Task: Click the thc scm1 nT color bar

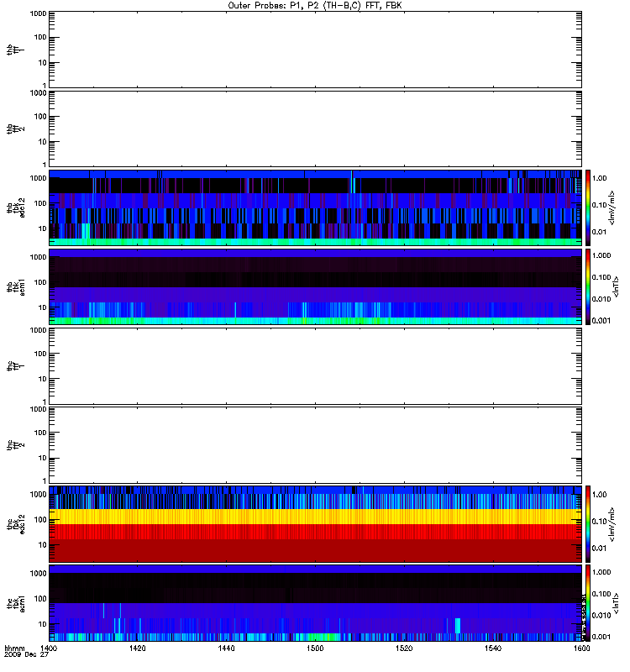Action: pyautogui.click(x=588, y=603)
